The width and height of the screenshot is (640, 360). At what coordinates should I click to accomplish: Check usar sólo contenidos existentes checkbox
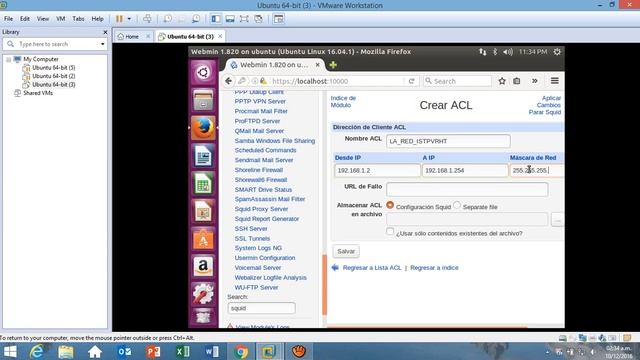[x=390, y=231]
